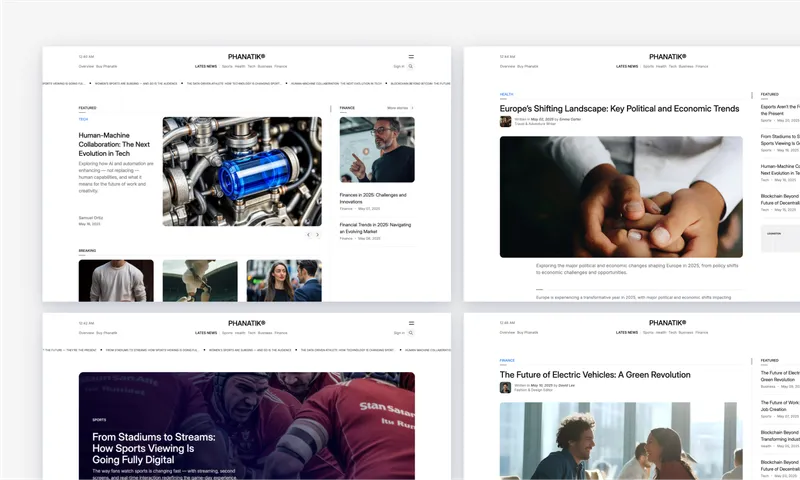This screenshot has width=800, height=480.
Task: Click Finance section man-pointing thumbnail
Action: pyautogui.click(x=377, y=149)
